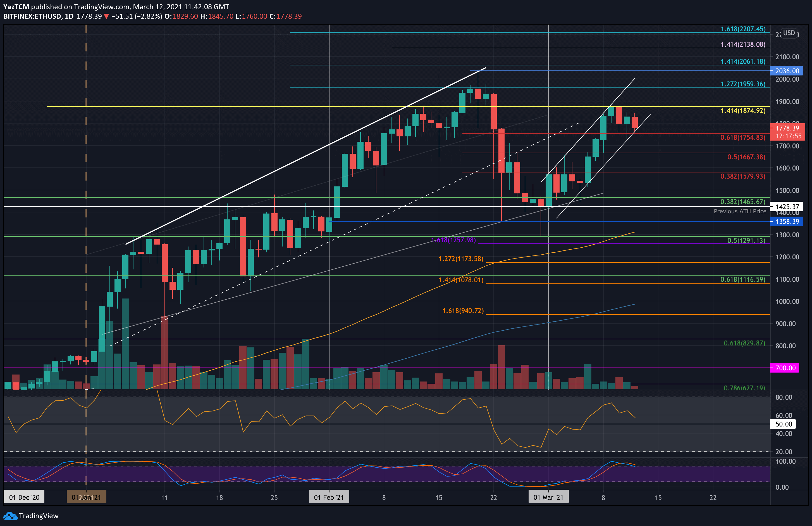Click the 1.414(2138.08) Fibonacci label
The height and width of the screenshot is (526, 812).
tap(743, 44)
